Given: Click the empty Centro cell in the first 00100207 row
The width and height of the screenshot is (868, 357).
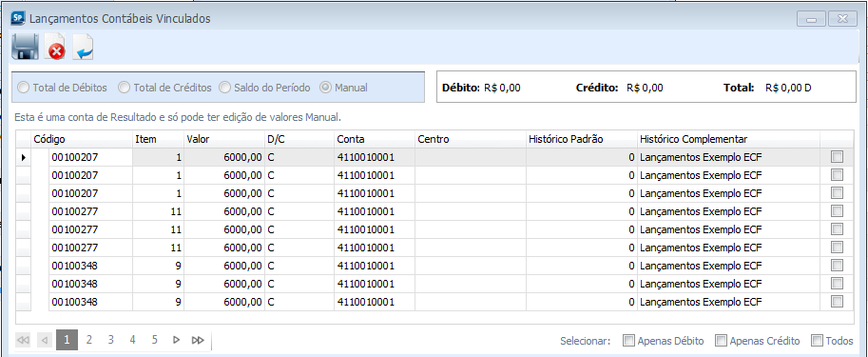Looking at the screenshot, I should [471, 157].
